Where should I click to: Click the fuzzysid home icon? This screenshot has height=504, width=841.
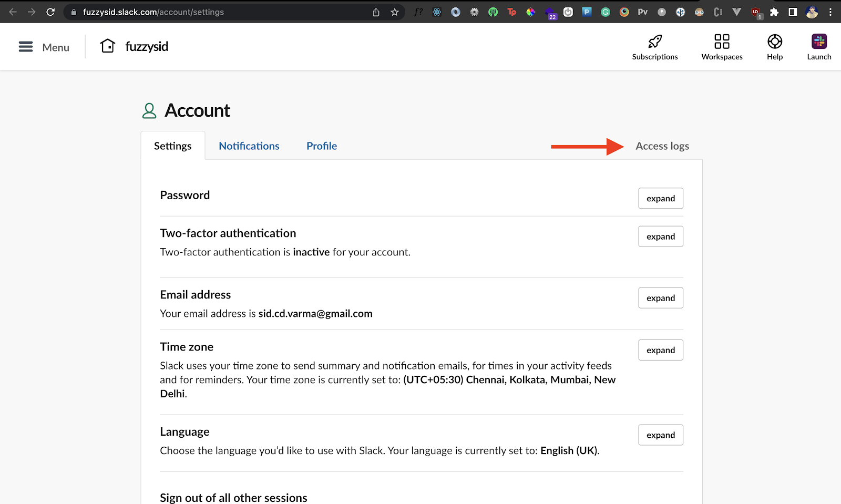click(x=108, y=46)
